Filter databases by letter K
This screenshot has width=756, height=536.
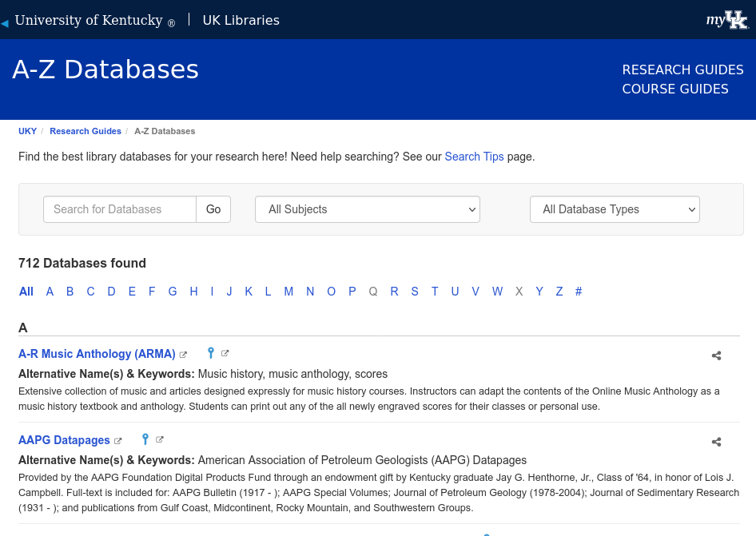[x=249, y=292]
